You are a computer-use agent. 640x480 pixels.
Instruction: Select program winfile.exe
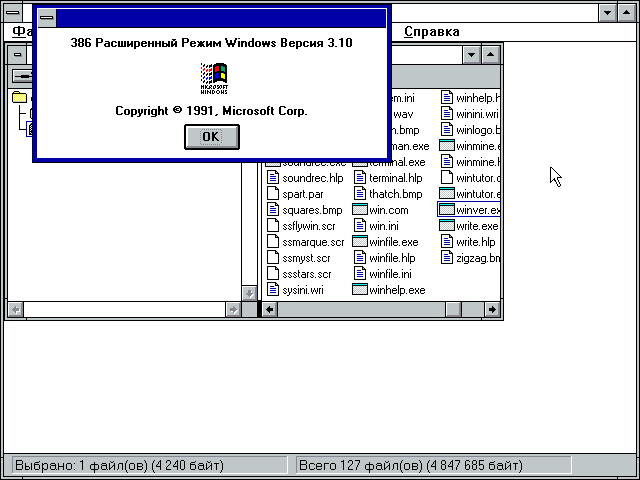point(385,242)
